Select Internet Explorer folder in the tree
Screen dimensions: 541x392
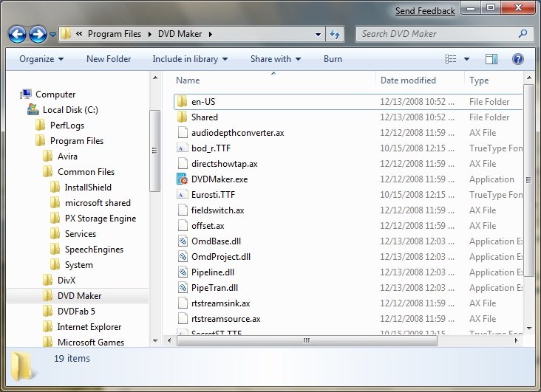(x=89, y=327)
